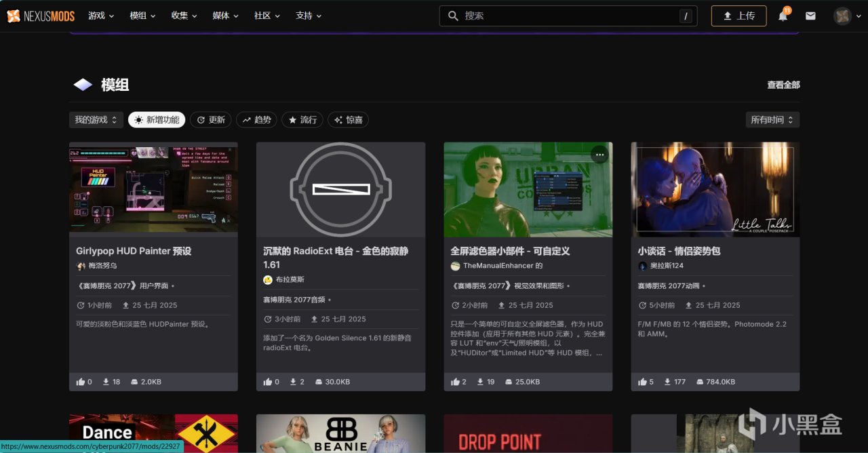868x453 pixels.
Task: Focus the 搜索 search field
Action: (568, 16)
